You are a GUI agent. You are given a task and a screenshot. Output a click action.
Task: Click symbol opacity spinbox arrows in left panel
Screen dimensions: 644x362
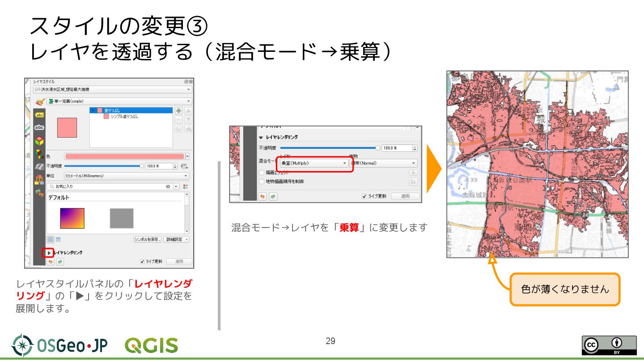[x=175, y=166]
